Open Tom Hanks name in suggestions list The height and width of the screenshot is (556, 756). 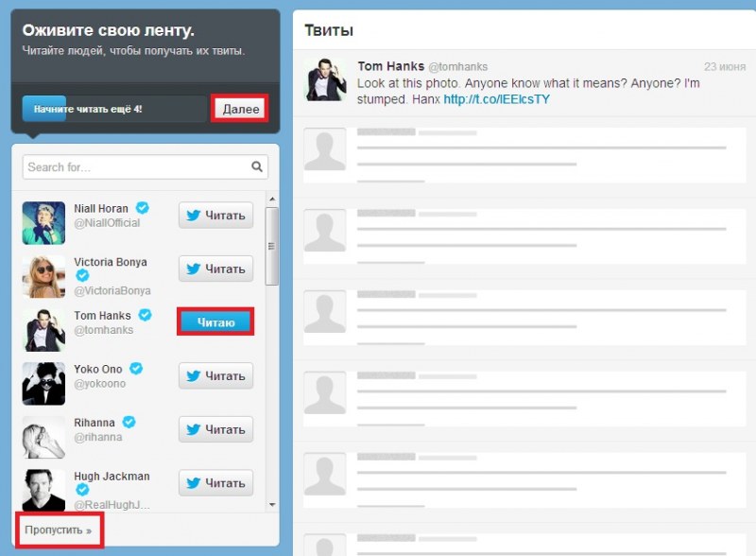pos(102,316)
